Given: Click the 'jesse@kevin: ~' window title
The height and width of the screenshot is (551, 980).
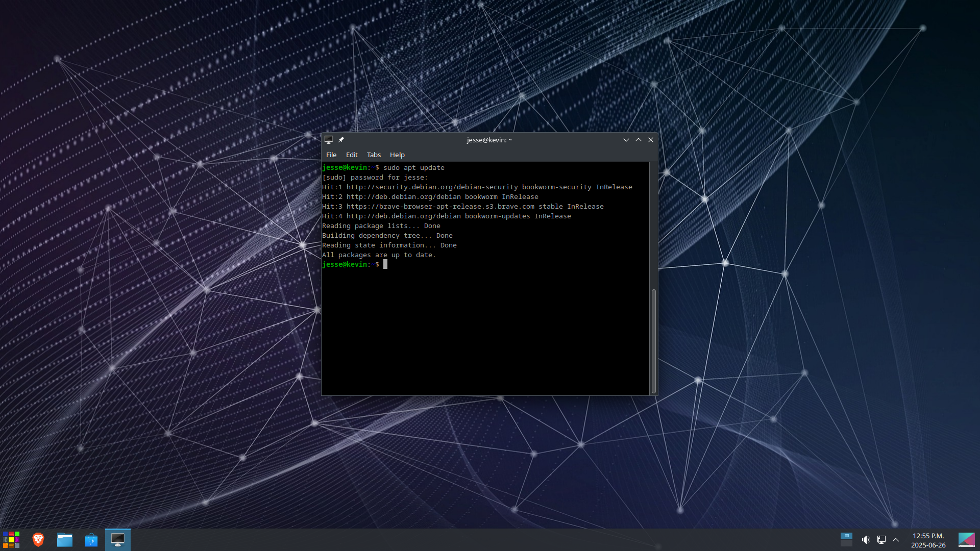Looking at the screenshot, I should [489, 140].
